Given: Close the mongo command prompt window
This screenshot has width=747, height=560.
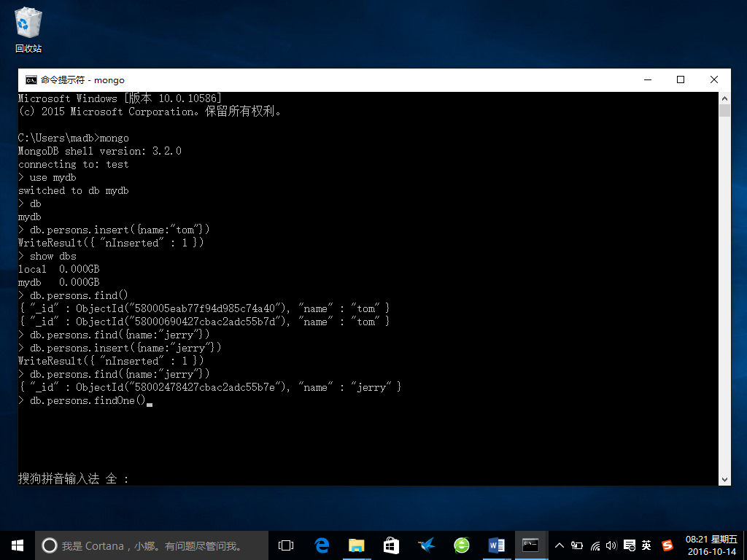Looking at the screenshot, I should tap(713, 80).
